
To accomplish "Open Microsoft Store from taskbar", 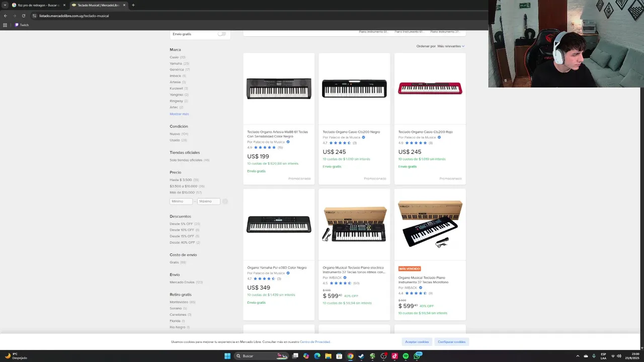I will [339, 356].
